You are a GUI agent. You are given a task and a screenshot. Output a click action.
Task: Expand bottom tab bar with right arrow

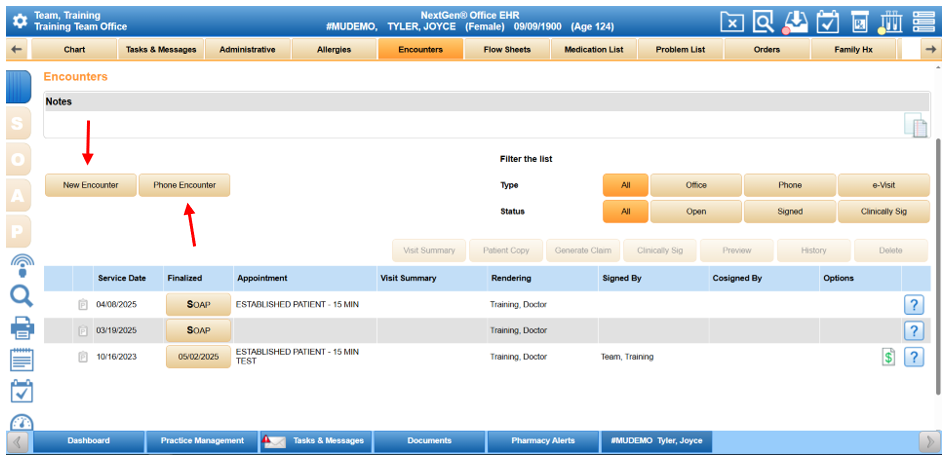[x=927, y=441]
